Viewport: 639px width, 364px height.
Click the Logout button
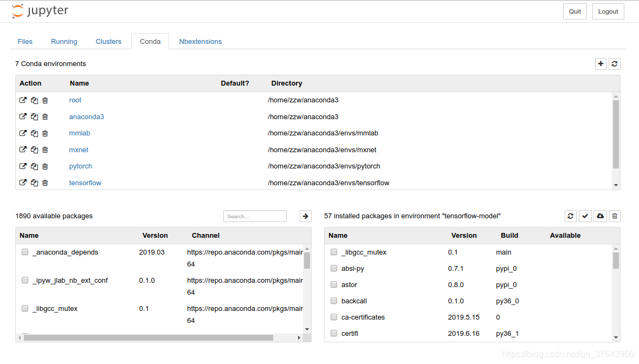click(x=608, y=11)
